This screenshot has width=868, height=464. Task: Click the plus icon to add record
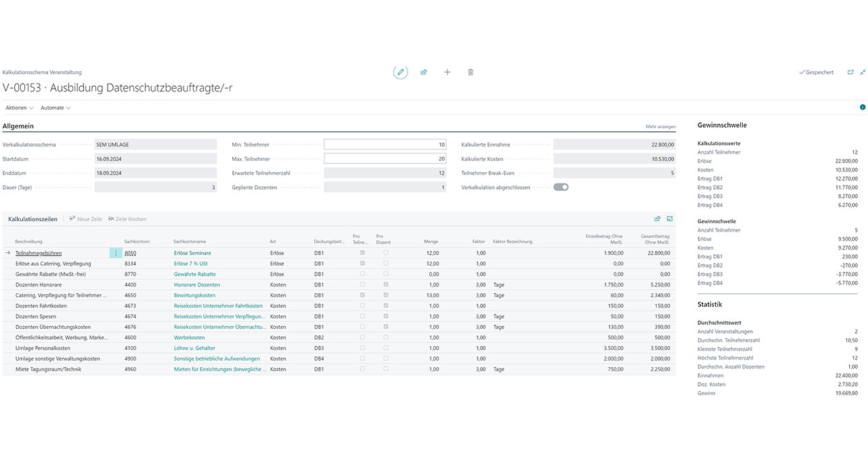447,72
